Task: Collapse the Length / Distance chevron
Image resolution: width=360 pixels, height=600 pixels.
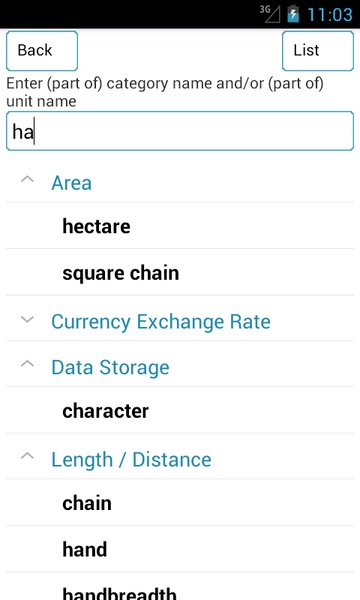Action: [x=27, y=456]
